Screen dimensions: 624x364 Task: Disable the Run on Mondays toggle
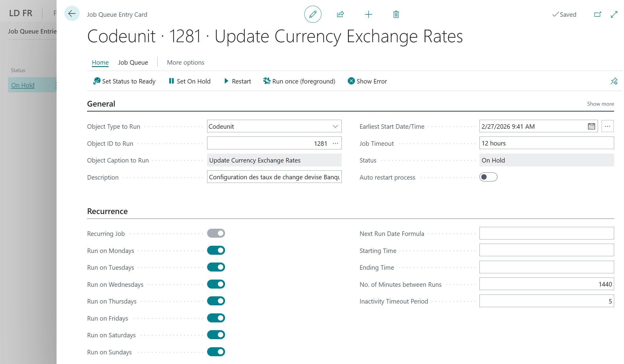tap(216, 250)
